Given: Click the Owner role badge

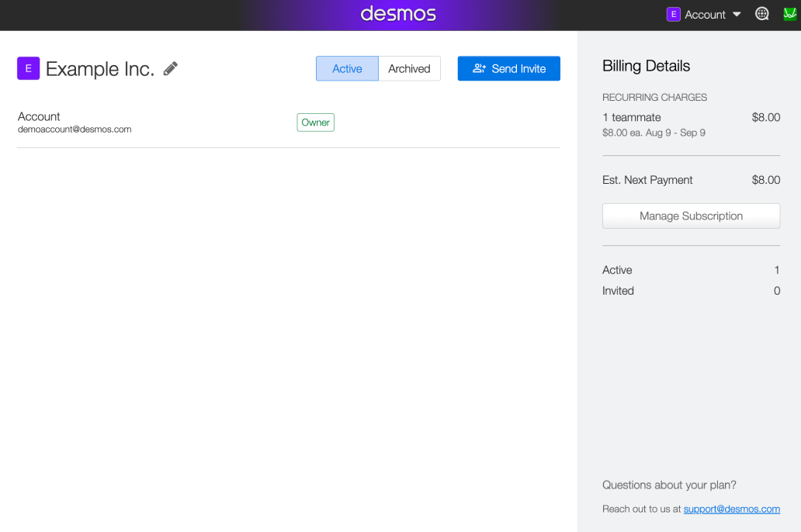Looking at the screenshot, I should [x=316, y=123].
